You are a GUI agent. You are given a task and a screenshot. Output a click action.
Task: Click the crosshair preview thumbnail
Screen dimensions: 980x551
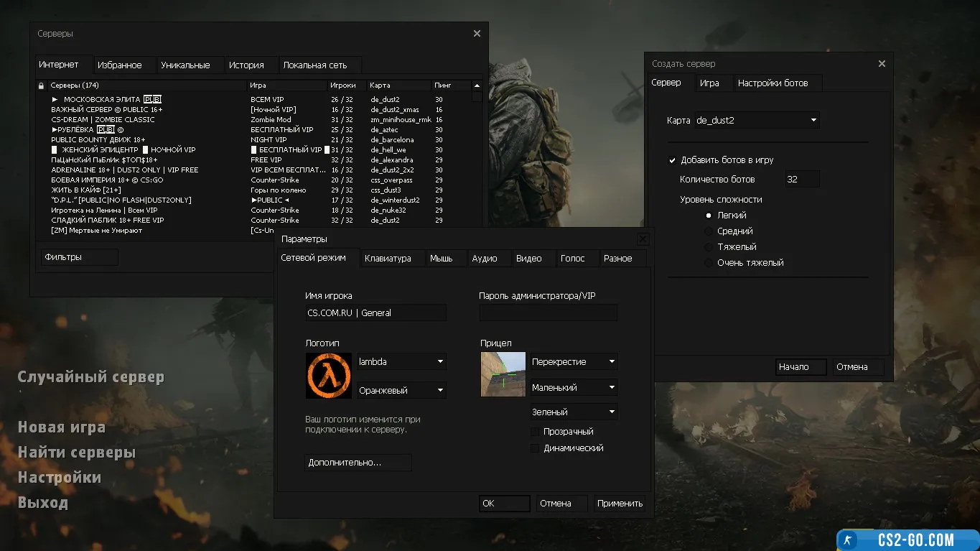coord(503,374)
